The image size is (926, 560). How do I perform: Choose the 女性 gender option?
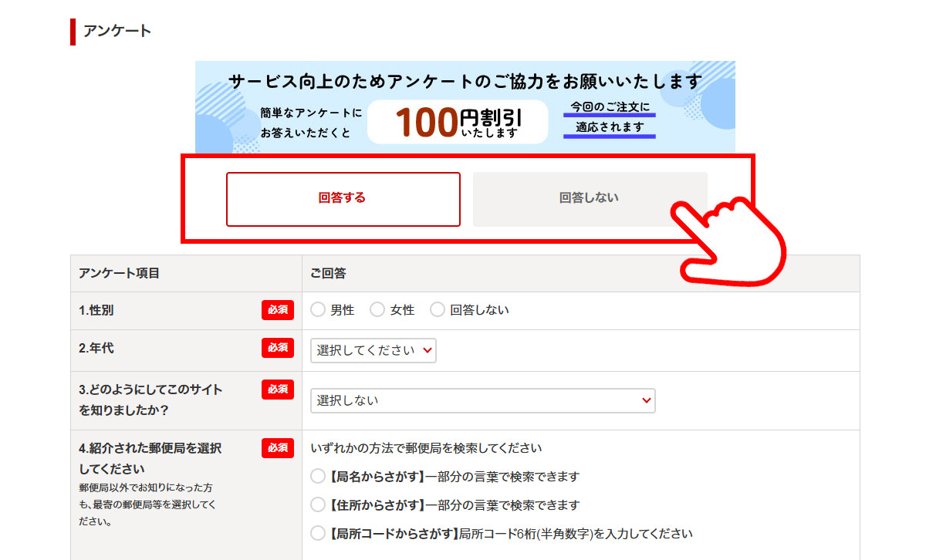point(377,310)
